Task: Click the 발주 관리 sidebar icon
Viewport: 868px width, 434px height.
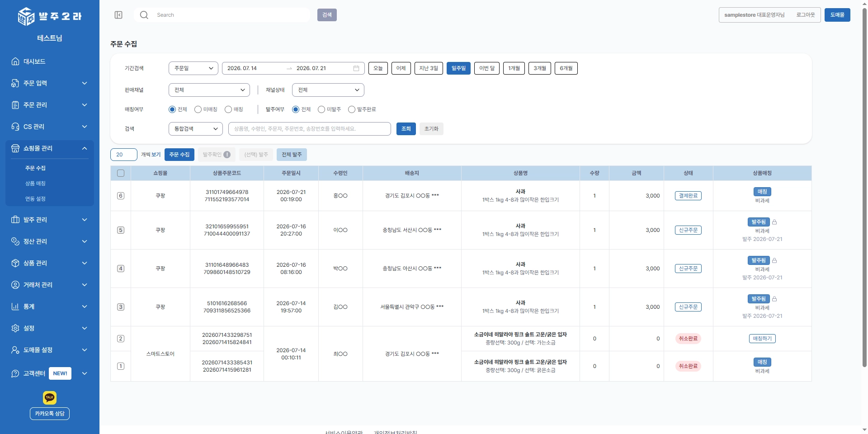Action: (x=15, y=220)
